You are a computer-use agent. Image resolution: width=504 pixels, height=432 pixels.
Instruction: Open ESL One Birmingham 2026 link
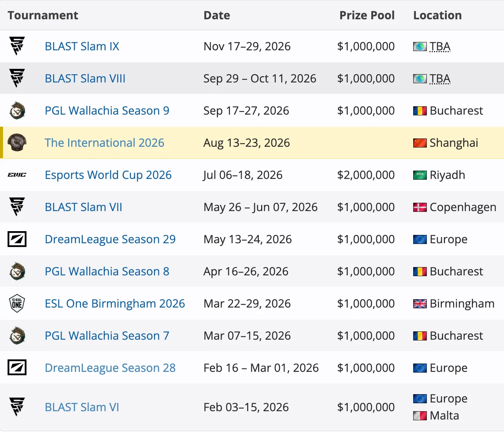point(115,303)
